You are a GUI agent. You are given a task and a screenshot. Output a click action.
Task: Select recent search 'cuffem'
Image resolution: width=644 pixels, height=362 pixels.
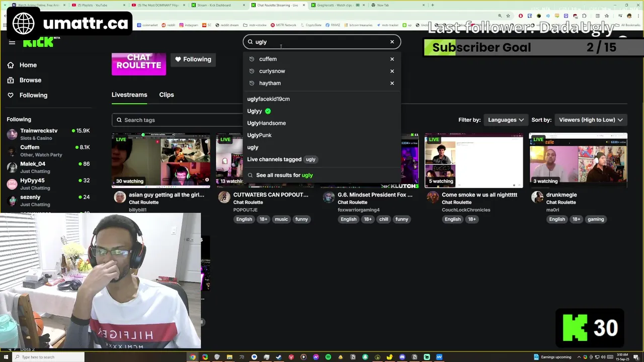point(268,59)
